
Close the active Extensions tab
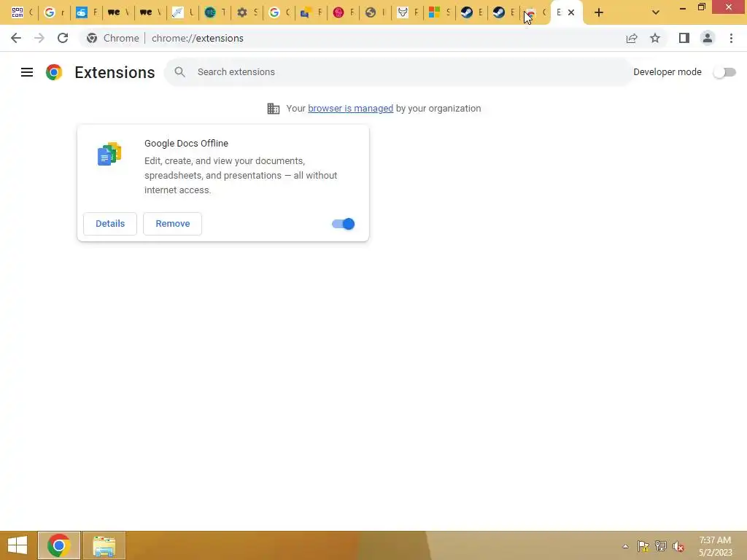pos(571,12)
